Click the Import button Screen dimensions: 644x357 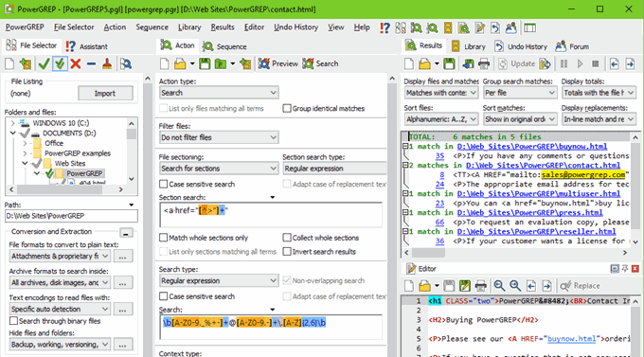105,93
